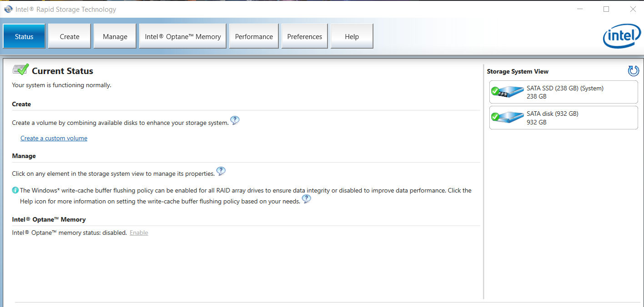
Task: Minimize the Rapid Storage Technology window
Action: coord(580,9)
